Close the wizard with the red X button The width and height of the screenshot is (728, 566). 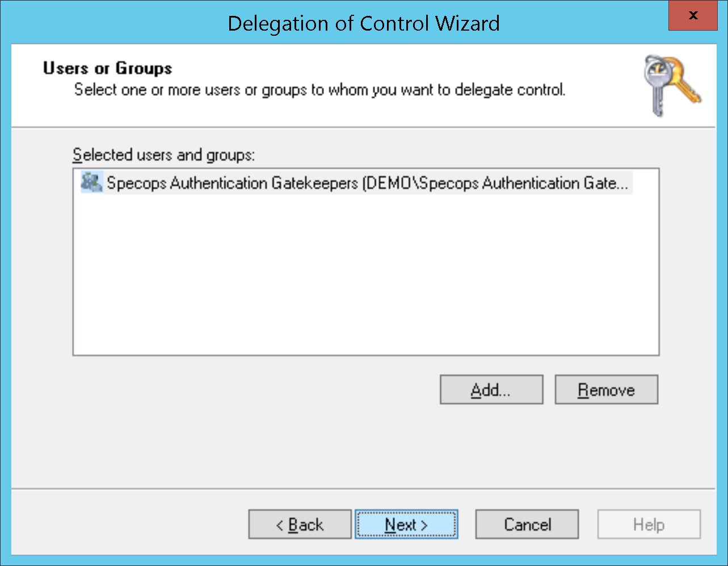tap(693, 16)
